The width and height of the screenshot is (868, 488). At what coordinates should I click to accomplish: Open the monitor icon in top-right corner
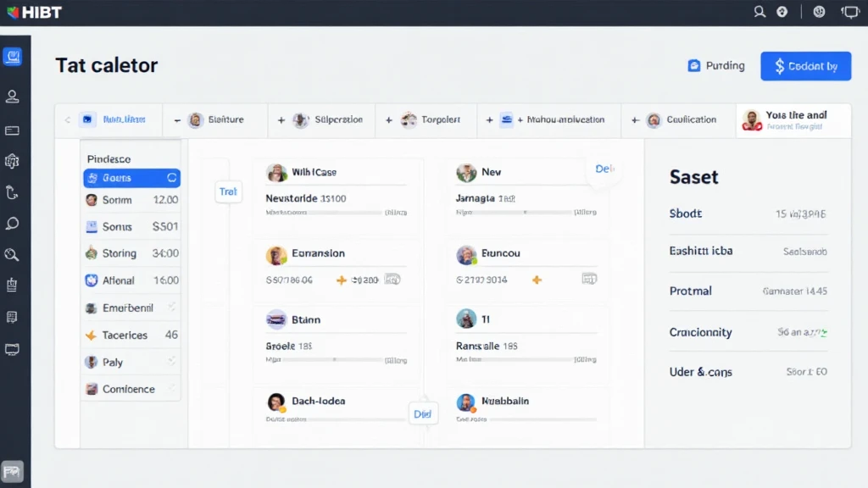[849, 12]
